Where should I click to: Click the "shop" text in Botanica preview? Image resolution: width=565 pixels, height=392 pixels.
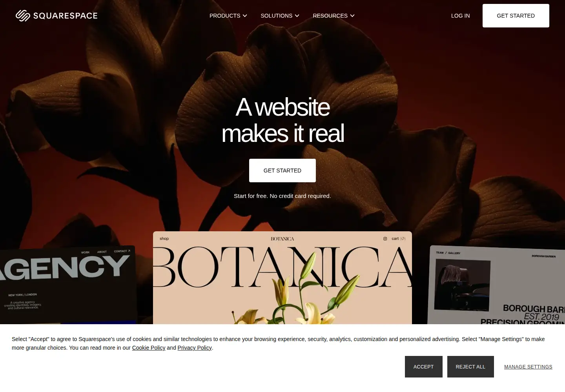click(x=164, y=239)
